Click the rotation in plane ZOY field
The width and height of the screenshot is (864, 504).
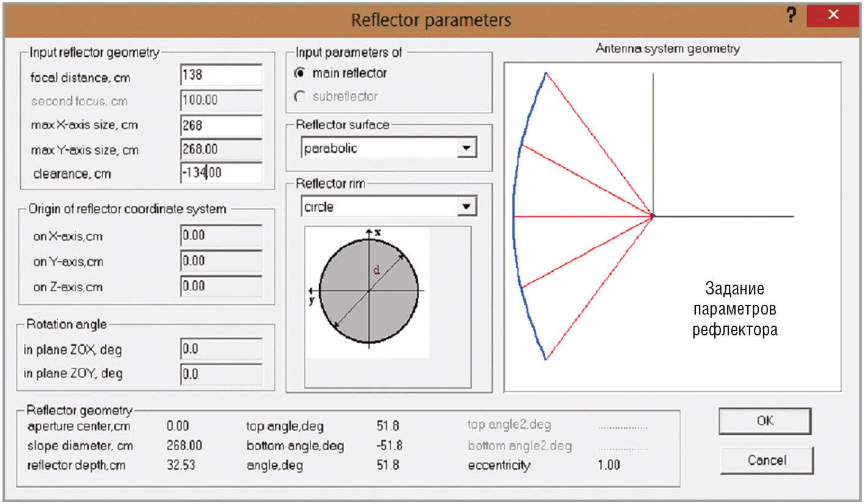tap(221, 374)
